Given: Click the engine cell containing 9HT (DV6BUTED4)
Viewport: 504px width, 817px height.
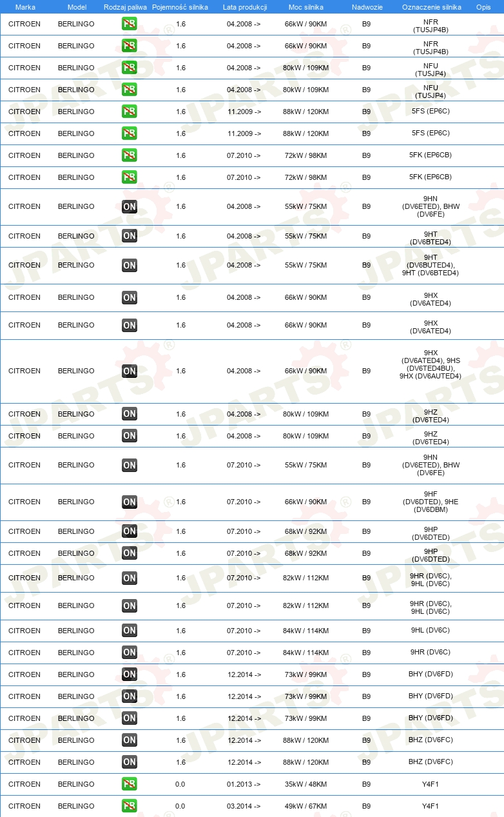Looking at the screenshot, I should click(431, 265).
